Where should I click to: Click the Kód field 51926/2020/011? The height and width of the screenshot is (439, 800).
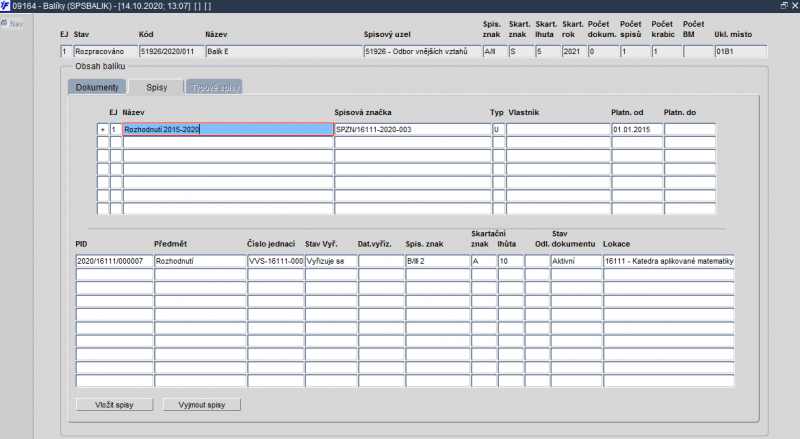170,51
